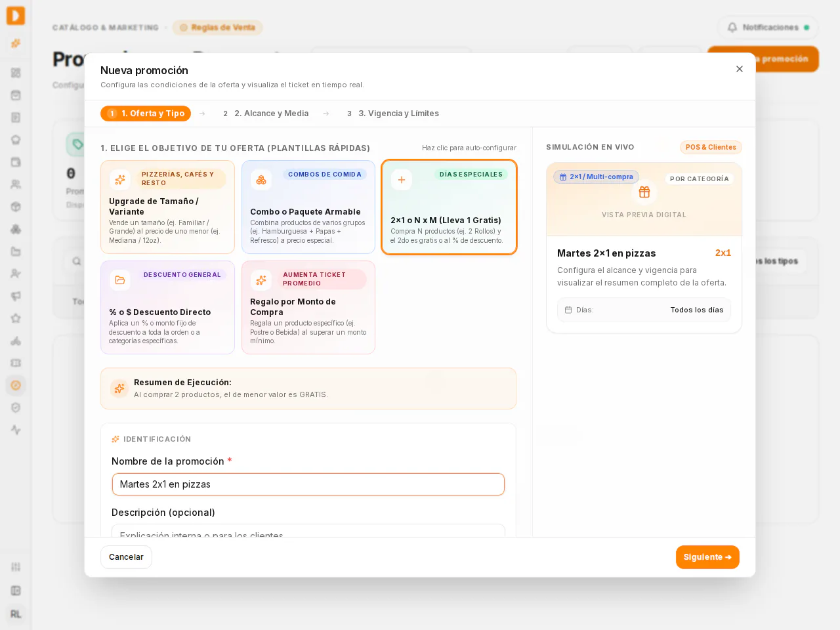
Task: Go to step 1. Oferta y Tipo
Action: point(146,114)
